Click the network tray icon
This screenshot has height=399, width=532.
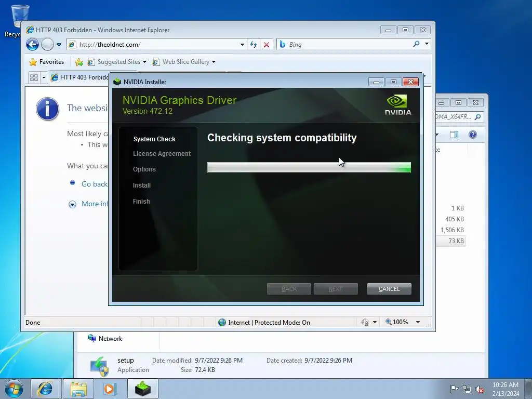coord(467,389)
